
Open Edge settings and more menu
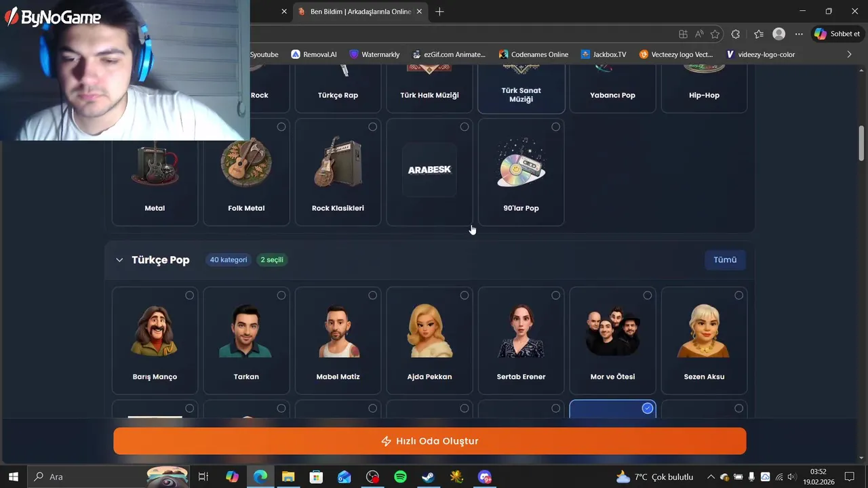pos(799,34)
